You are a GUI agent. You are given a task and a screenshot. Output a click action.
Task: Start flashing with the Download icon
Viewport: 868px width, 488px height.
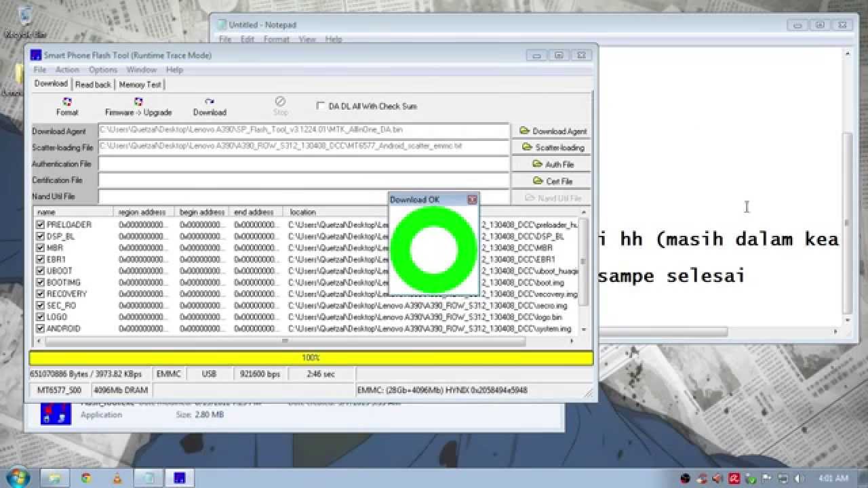point(210,106)
